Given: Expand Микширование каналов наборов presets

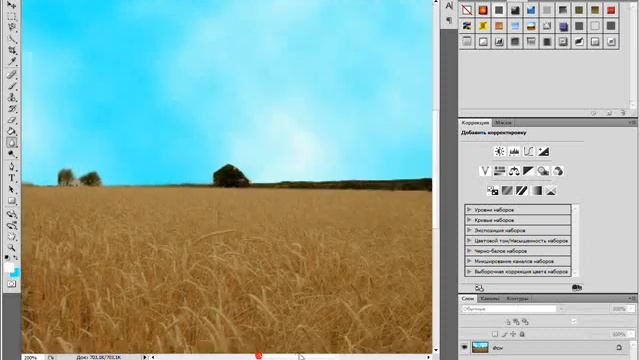Looking at the screenshot, I should coord(469,261).
